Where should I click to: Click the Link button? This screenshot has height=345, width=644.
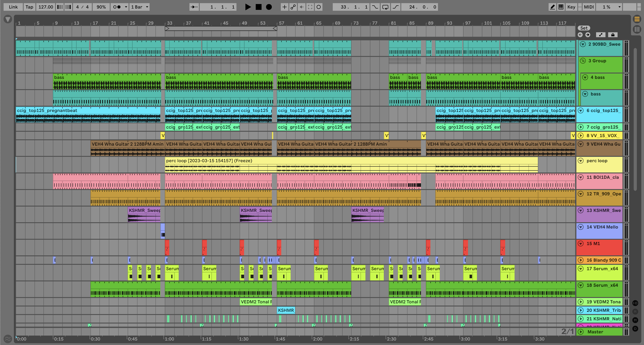13,7
